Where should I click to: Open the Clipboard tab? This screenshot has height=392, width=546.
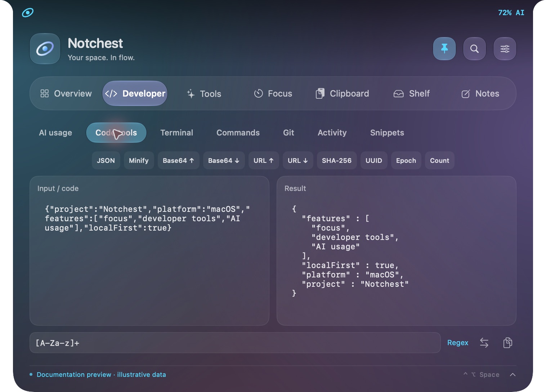[342, 94]
